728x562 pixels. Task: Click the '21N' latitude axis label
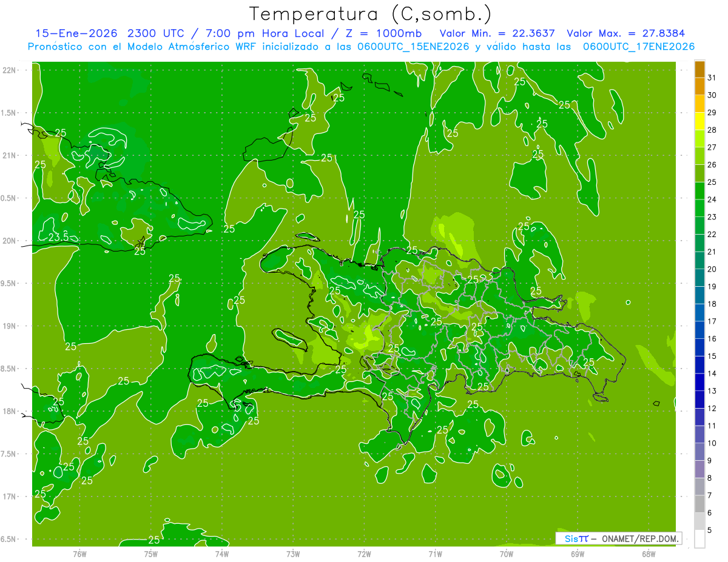(8, 156)
